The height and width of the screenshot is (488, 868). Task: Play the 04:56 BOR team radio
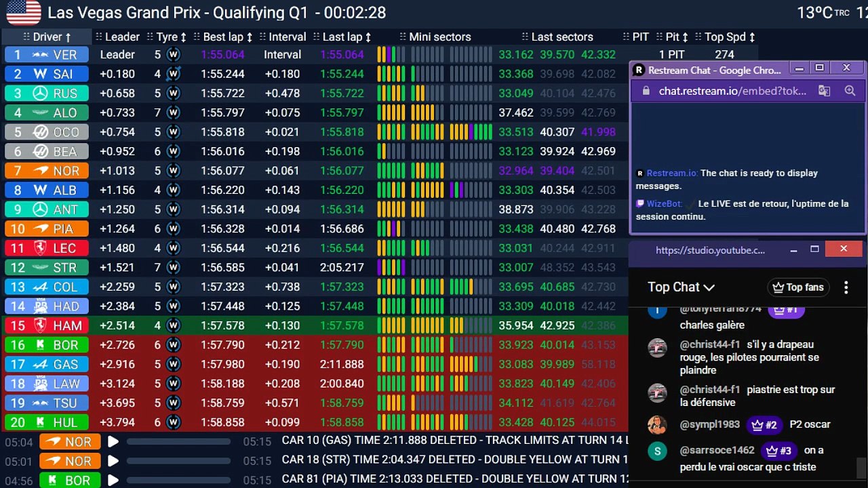tap(113, 481)
